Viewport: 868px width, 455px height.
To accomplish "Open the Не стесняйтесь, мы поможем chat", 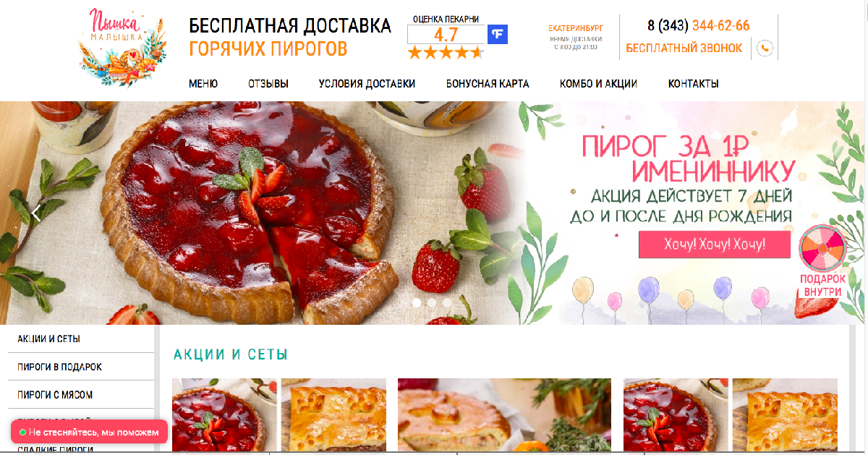I will coord(89,432).
